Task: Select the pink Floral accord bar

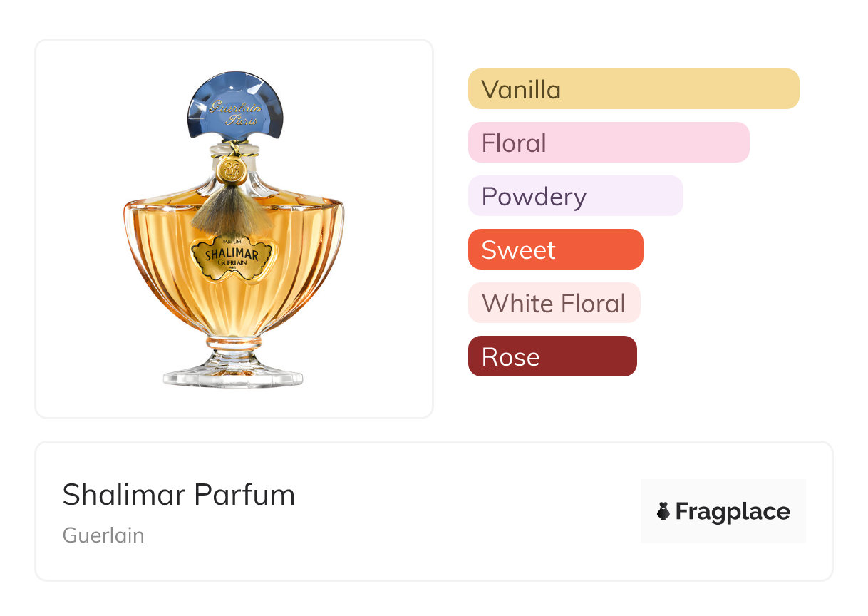Action: pyautogui.click(x=608, y=143)
